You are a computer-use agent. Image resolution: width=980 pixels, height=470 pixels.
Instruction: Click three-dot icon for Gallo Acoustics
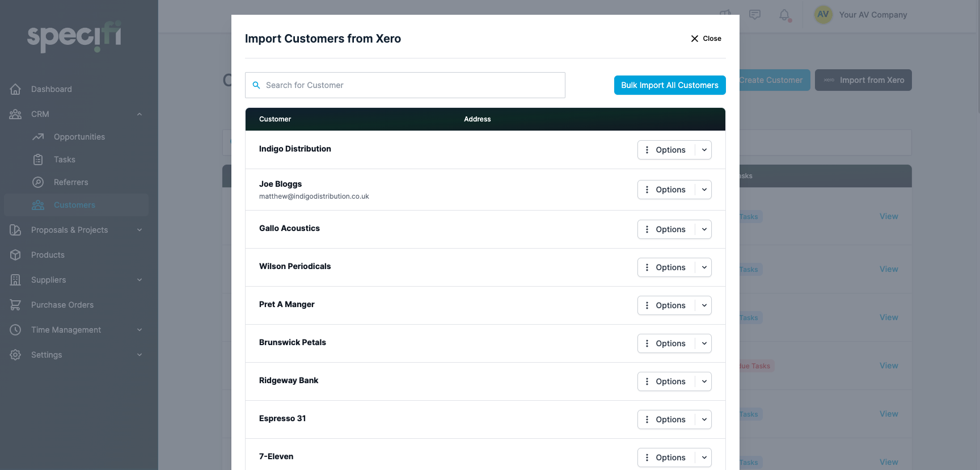[x=647, y=229]
